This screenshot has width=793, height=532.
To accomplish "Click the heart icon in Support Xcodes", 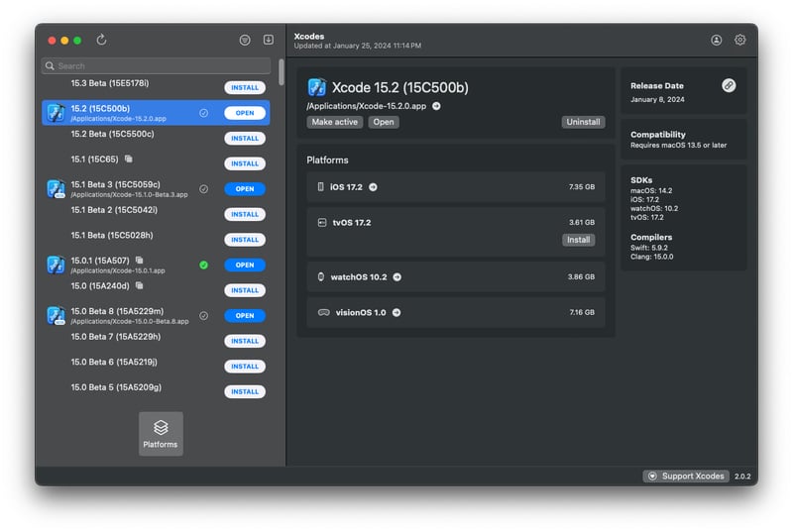I will click(x=652, y=476).
